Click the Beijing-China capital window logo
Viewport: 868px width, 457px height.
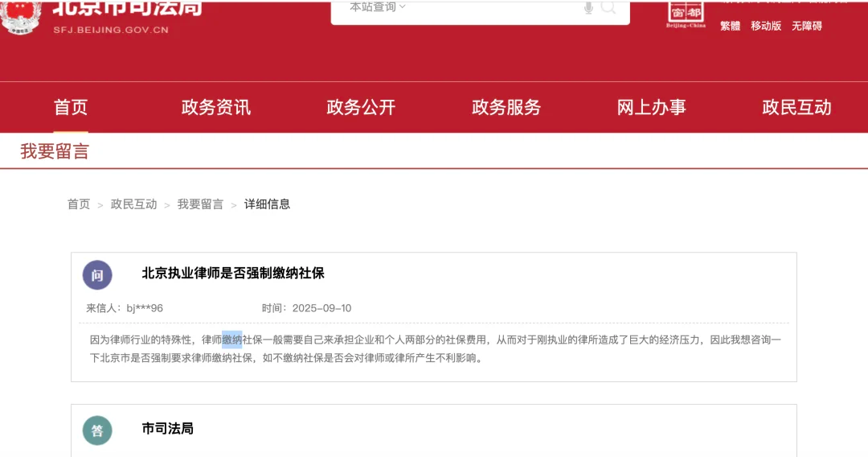click(x=686, y=15)
